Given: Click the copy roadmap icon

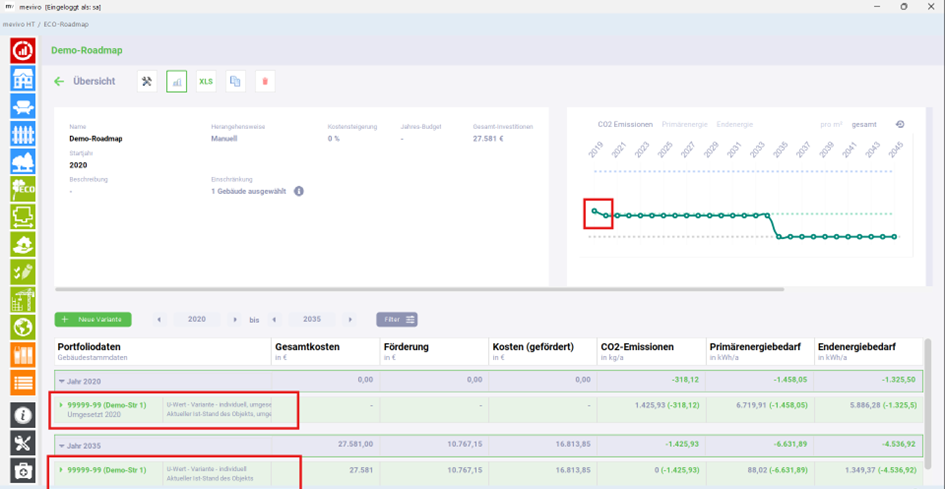Looking at the screenshot, I should pos(236,81).
